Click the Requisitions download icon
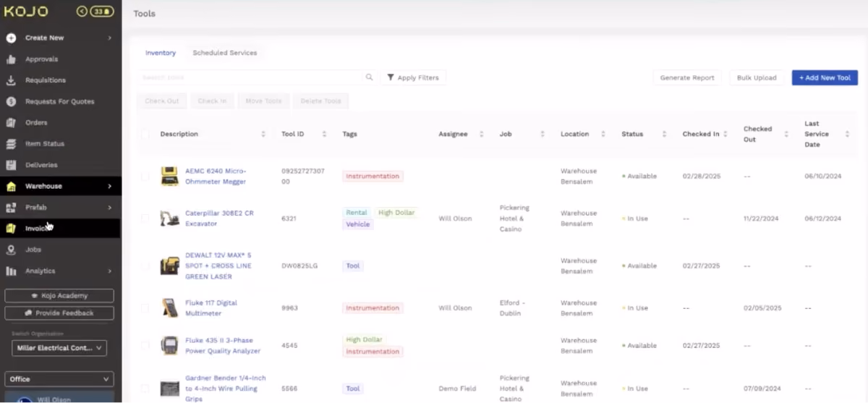The image size is (868, 403). pos(11,80)
